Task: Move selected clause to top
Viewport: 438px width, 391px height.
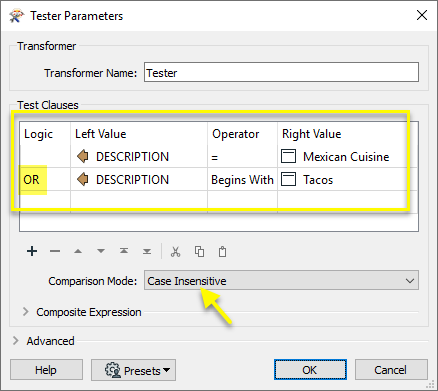Action: [124, 251]
